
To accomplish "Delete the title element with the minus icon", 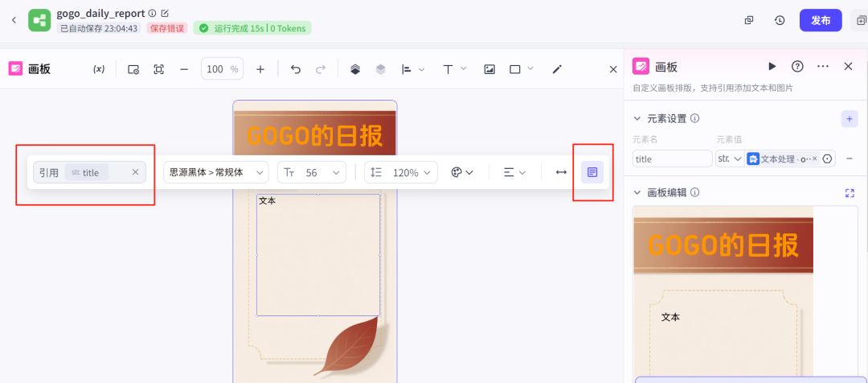I will click(x=850, y=159).
